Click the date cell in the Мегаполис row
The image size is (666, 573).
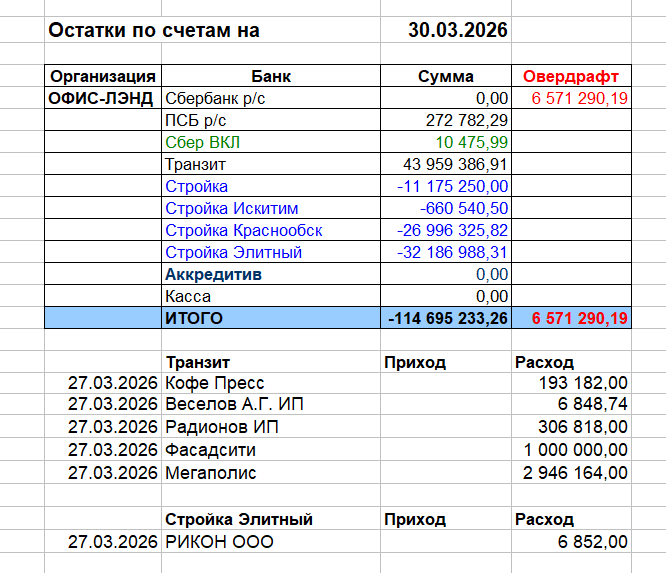pos(103,473)
